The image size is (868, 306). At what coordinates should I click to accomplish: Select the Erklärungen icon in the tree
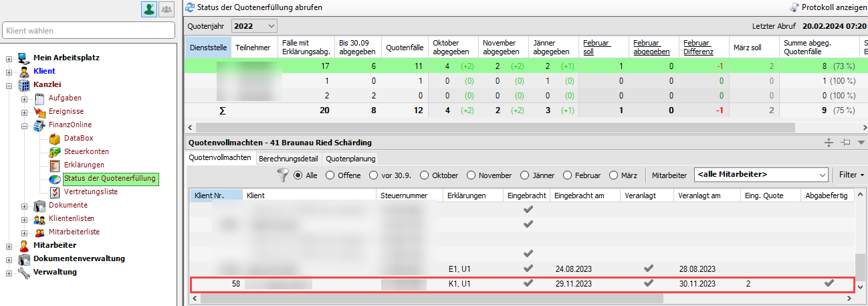(x=55, y=165)
